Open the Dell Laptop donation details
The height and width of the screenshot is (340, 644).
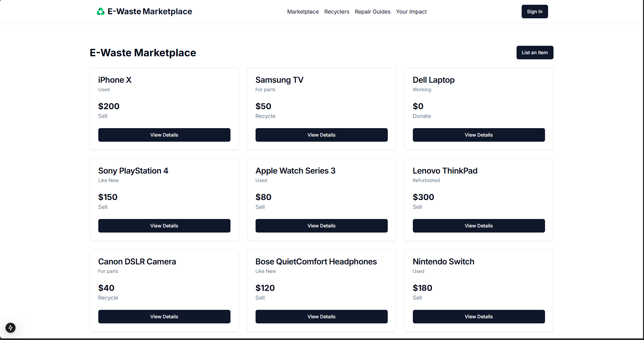point(479,135)
